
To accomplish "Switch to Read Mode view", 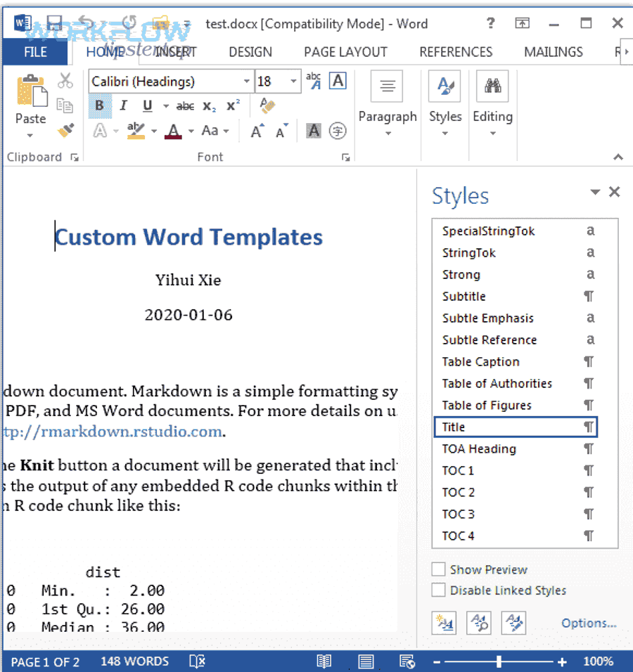I will click(324, 661).
